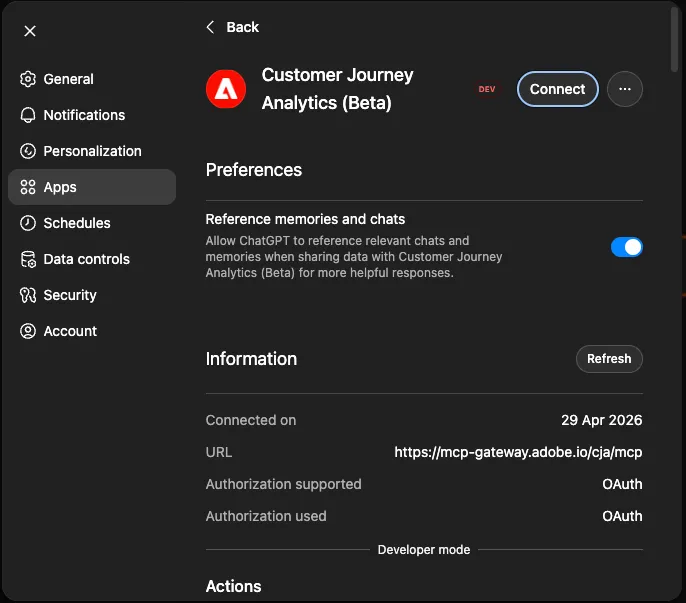The width and height of the screenshot is (686, 603).
Task: Close the settings dialog with X icon
Action: pos(30,31)
